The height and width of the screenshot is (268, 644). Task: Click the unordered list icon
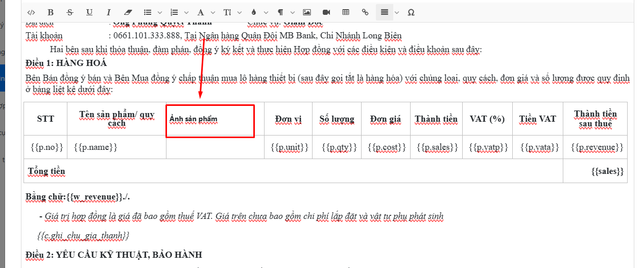tap(148, 12)
